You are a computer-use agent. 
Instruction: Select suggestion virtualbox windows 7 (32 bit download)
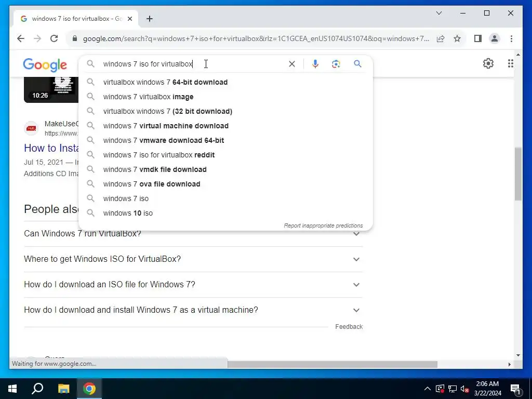point(225,111)
